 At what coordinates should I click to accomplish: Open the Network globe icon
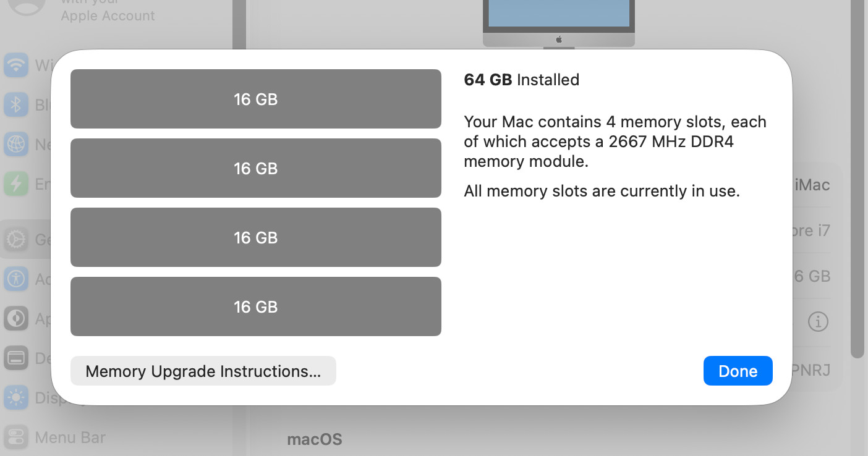17,145
